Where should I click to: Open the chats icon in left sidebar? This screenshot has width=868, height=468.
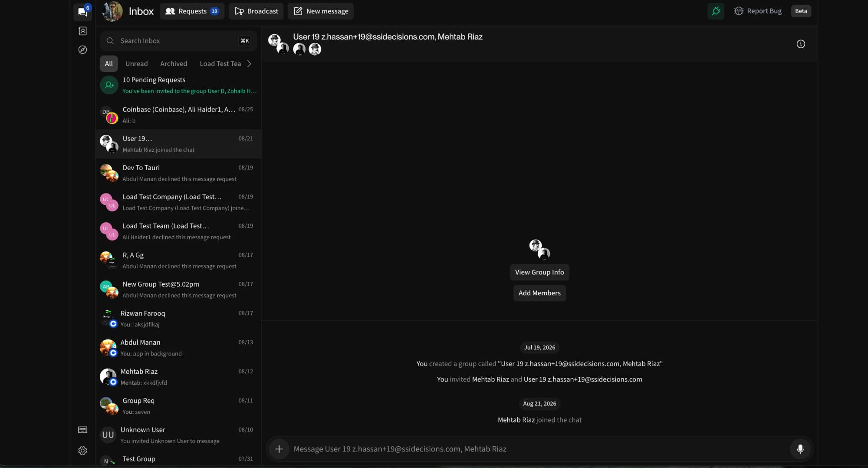pos(82,11)
